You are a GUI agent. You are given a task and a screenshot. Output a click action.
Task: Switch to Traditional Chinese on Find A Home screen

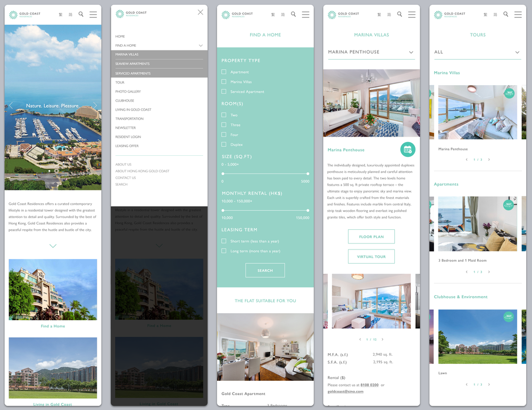273,14
